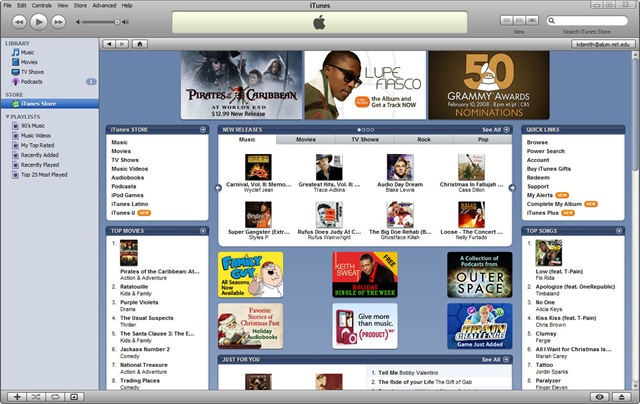The width and height of the screenshot is (640, 404).
Task: Open Pirates of the Caribbean banner
Action: (241, 85)
